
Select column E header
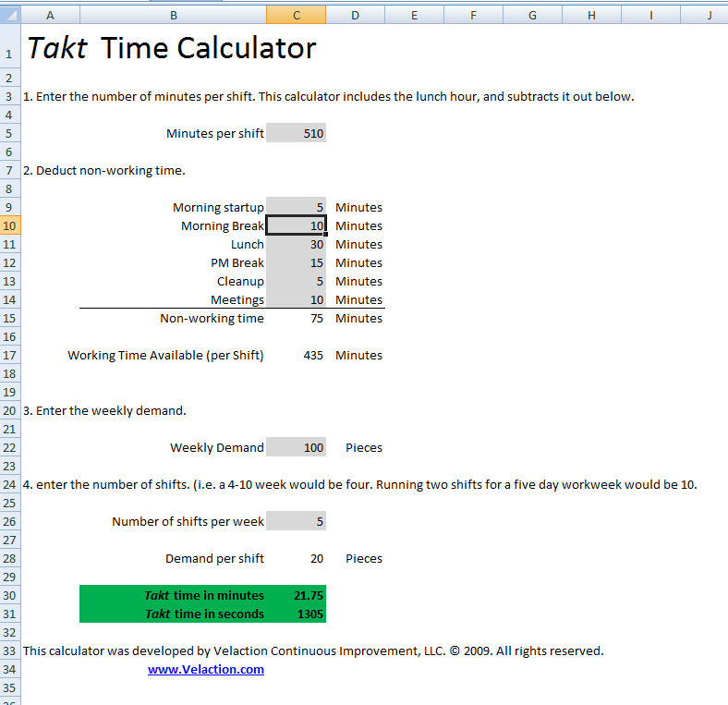414,15
